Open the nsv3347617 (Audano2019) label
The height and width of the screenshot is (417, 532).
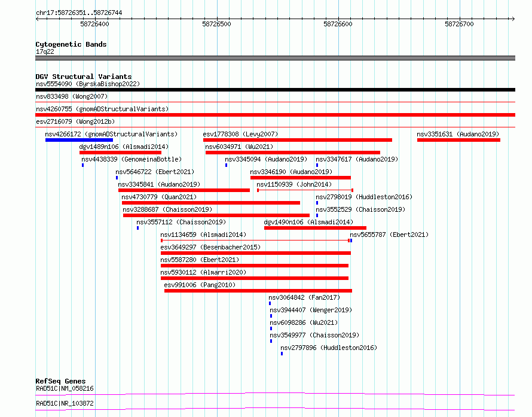pos(357,159)
